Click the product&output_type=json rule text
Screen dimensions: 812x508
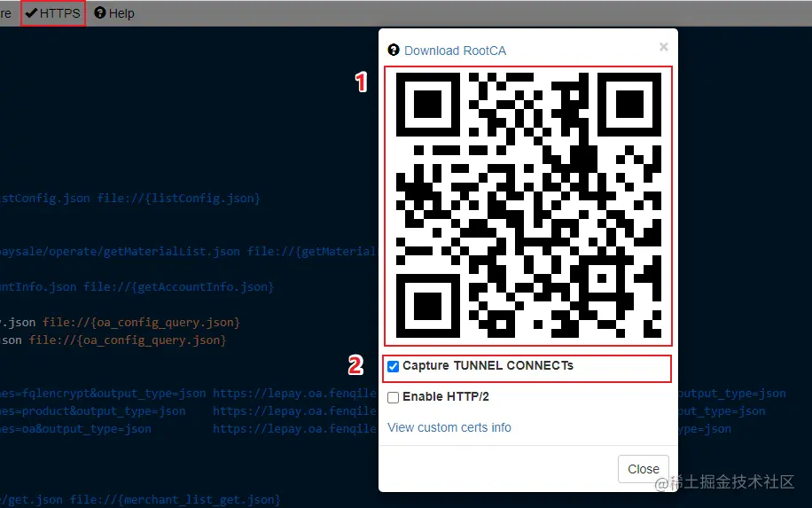(x=93, y=411)
